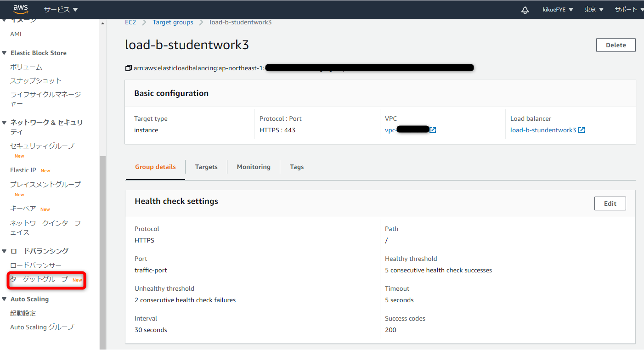
Task: Open the kikueFYE account menu
Action: click(x=558, y=10)
